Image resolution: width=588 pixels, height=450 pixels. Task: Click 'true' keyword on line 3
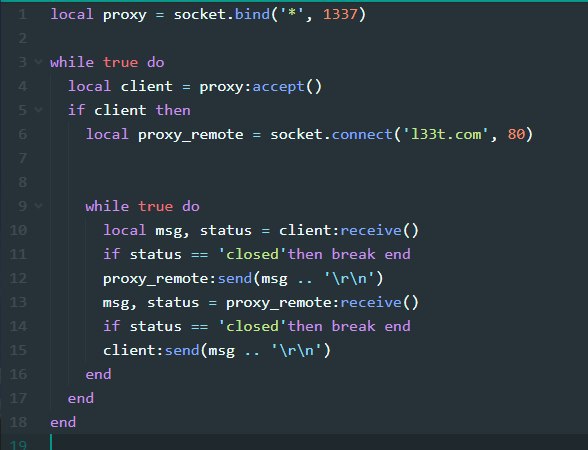pos(120,62)
